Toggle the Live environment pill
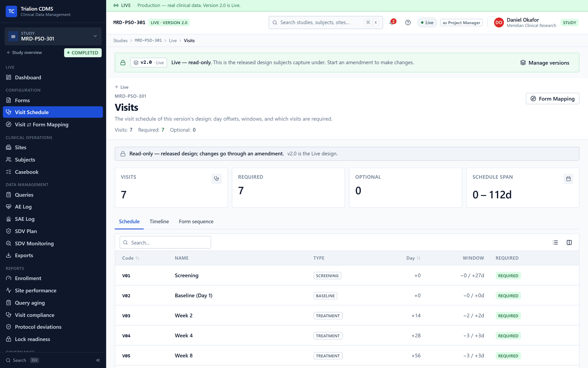The width and height of the screenshot is (588, 368). point(427,23)
